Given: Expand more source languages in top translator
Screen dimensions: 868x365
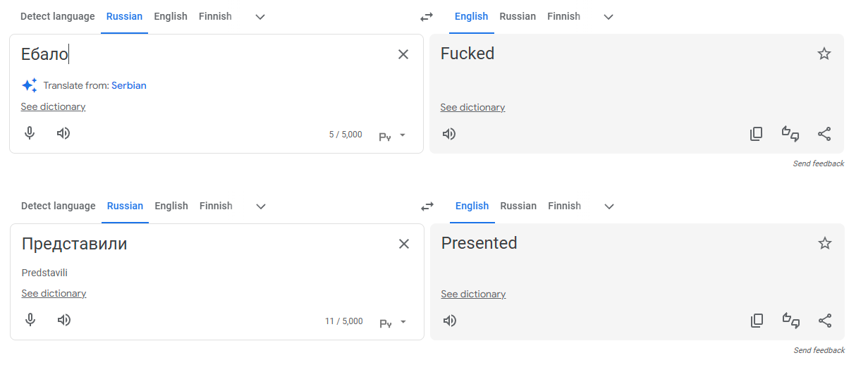Looking at the screenshot, I should tap(260, 16).
